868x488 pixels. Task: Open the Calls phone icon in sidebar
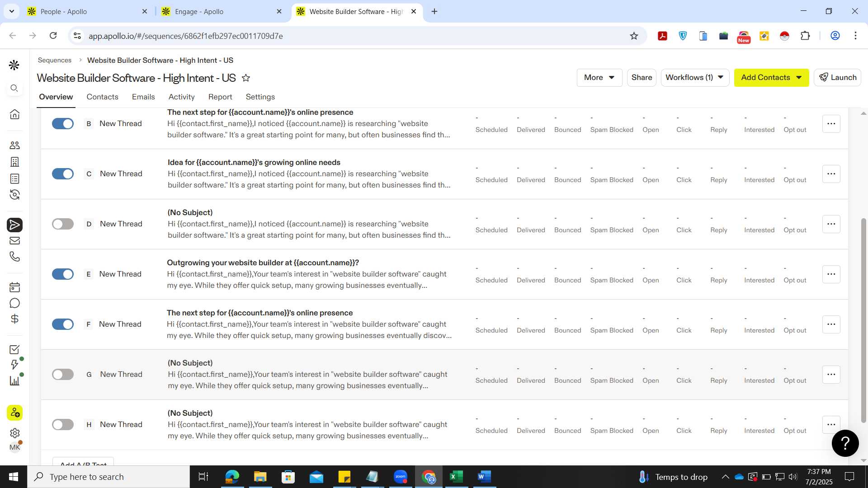click(x=14, y=257)
